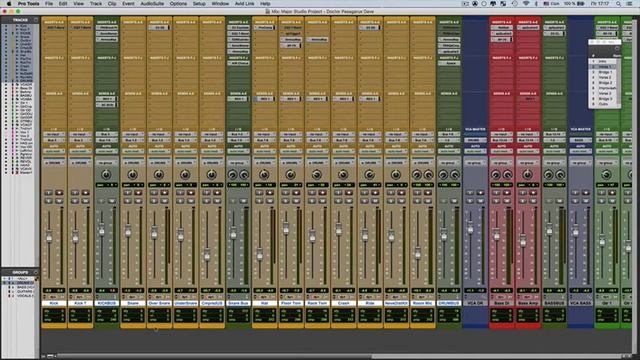Click the pan knob on UnderSnare track
Screen dimensions: 640x360
click(185, 175)
